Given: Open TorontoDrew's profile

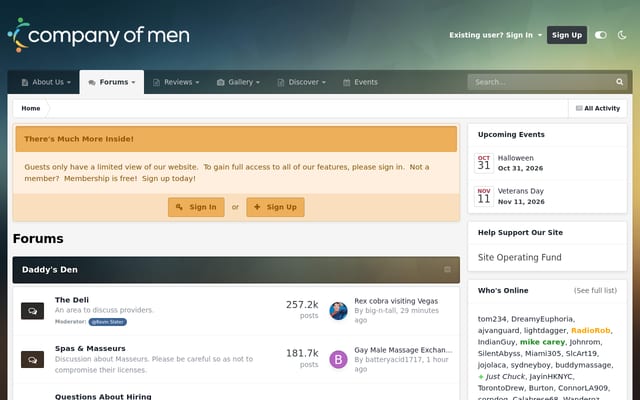Looking at the screenshot, I should pos(501,388).
